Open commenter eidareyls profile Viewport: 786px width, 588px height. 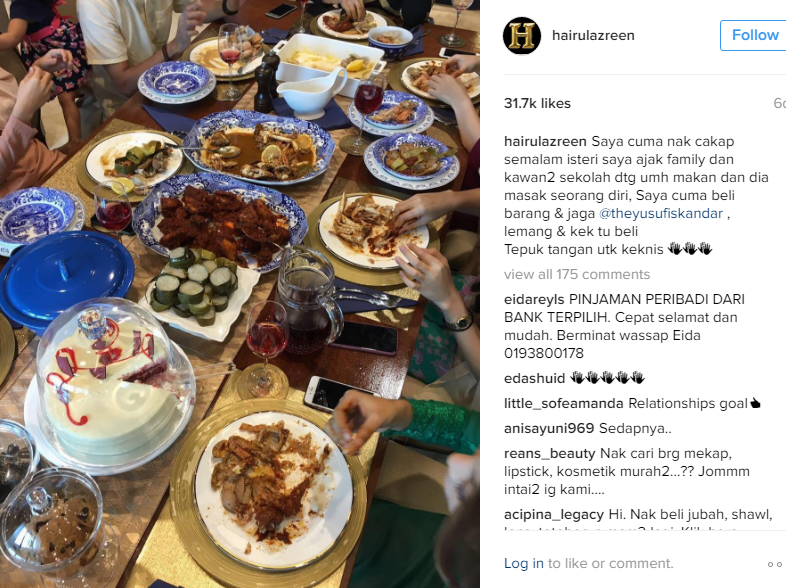(534, 299)
